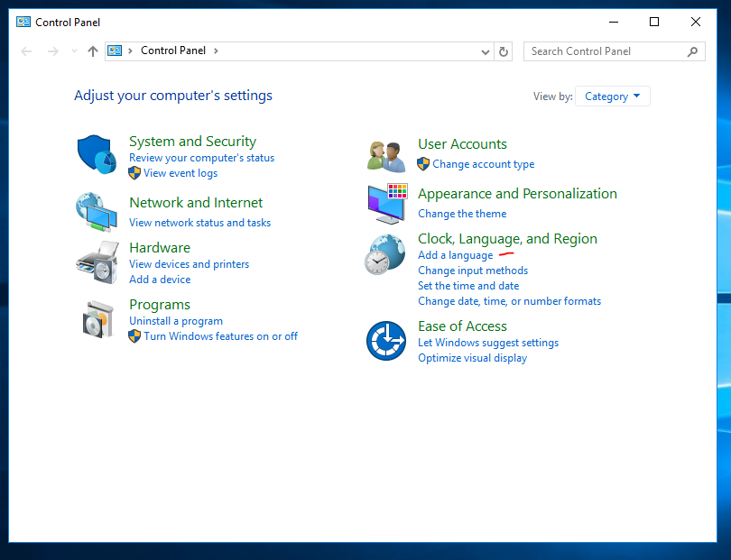The width and height of the screenshot is (731, 560).
Task: Open Change input methods link
Action: 473,271
